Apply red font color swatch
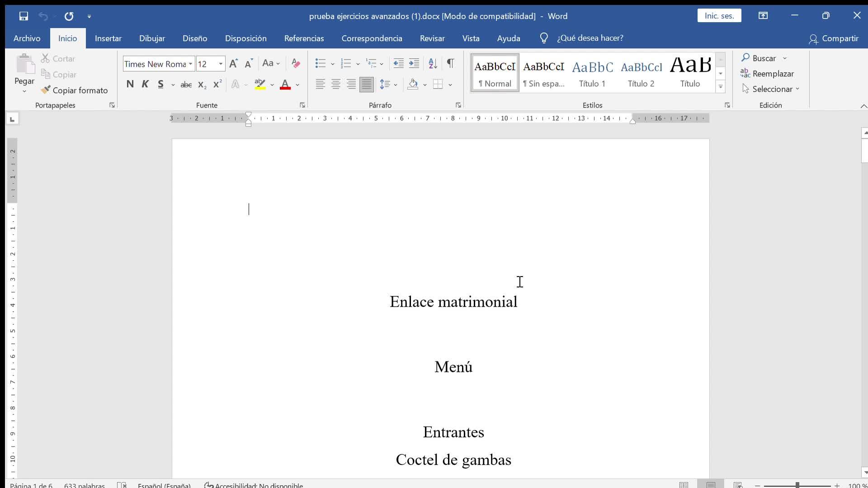This screenshot has height=488, width=868. pyautogui.click(x=285, y=84)
